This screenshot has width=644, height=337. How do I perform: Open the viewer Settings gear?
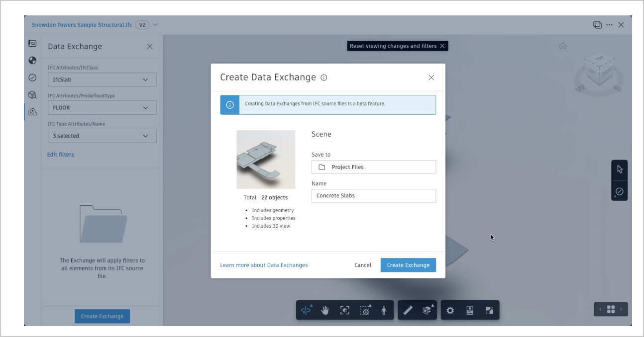[450, 310]
